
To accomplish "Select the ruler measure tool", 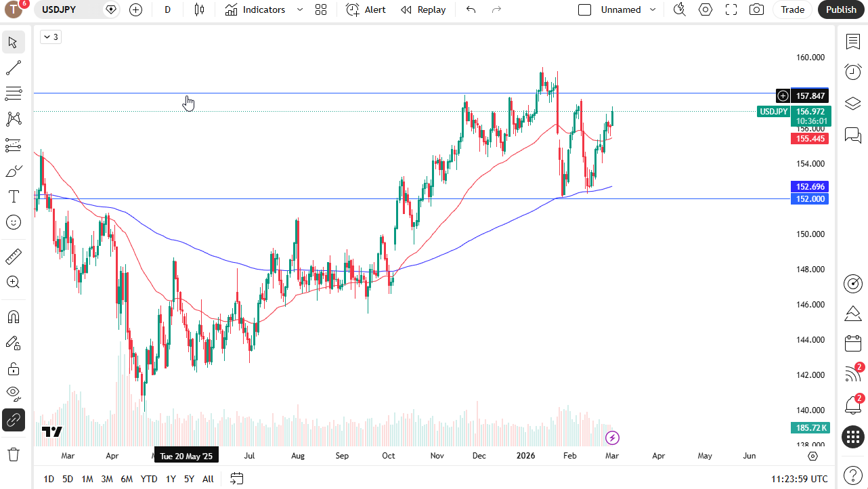I will click(14, 257).
